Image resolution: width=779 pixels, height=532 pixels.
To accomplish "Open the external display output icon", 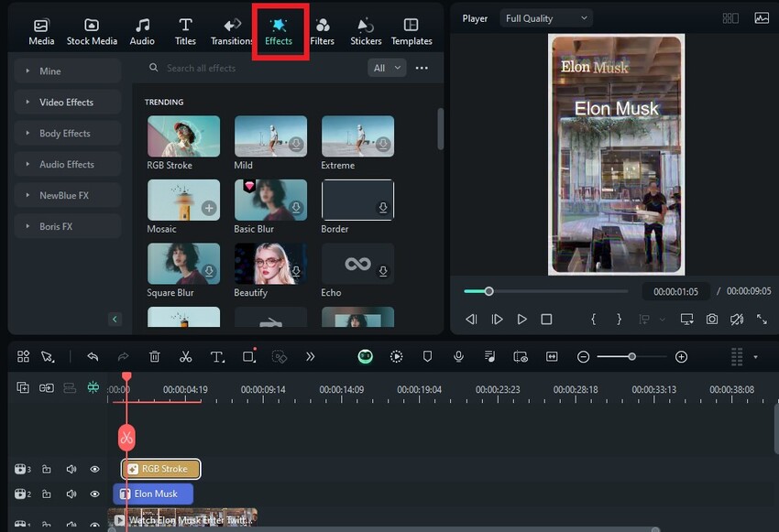I will click(687, 319).
